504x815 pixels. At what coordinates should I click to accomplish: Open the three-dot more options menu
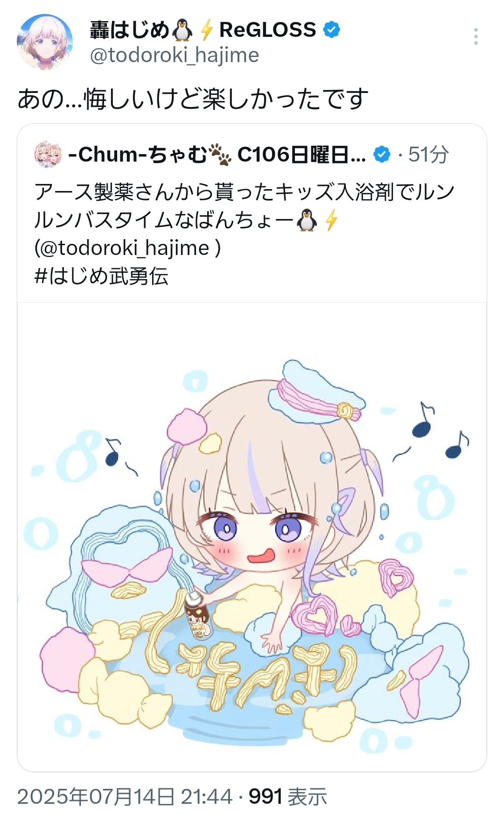(x=476, y=36)
